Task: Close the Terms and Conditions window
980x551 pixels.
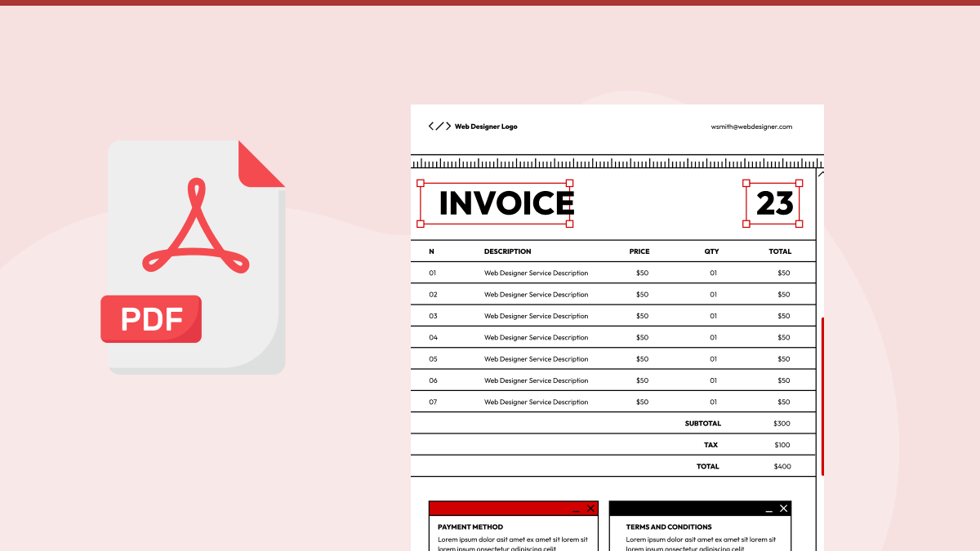Action: pyautogui.click(x=784, y=509)
